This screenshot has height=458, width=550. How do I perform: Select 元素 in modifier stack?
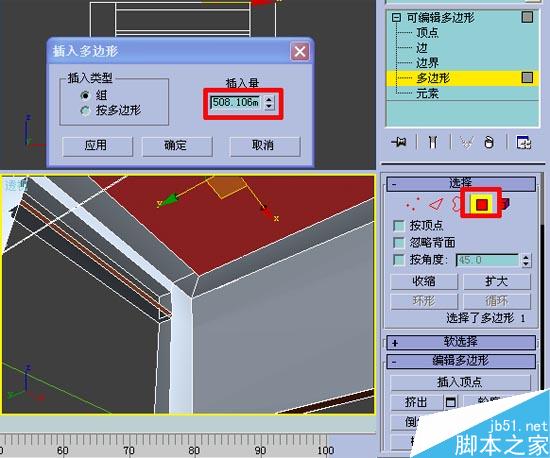tap(427, 93)
